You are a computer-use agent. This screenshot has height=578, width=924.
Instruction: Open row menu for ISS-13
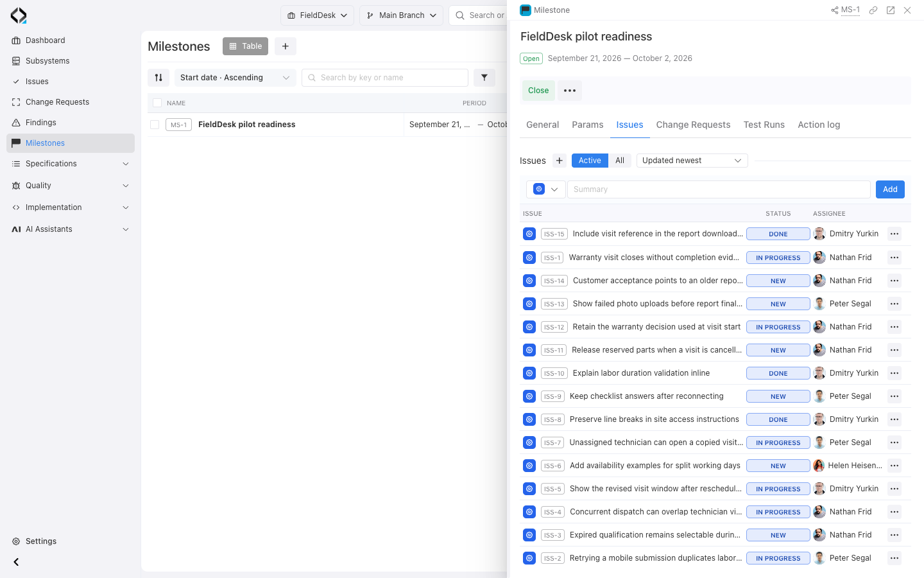coord(894,304)
